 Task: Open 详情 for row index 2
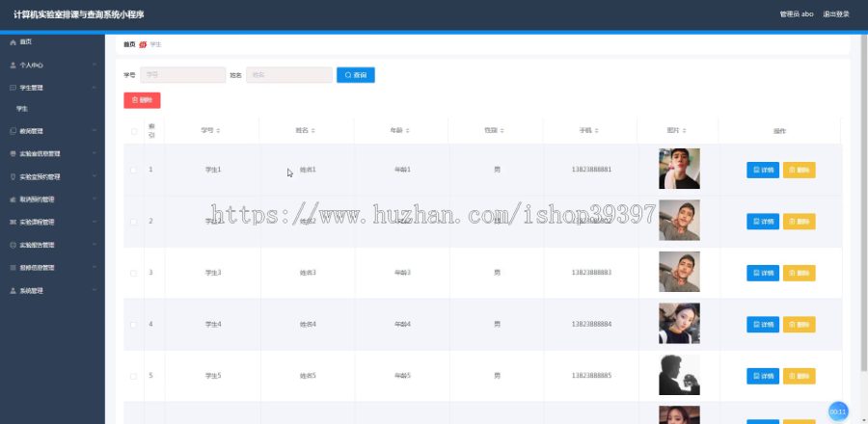763,221
